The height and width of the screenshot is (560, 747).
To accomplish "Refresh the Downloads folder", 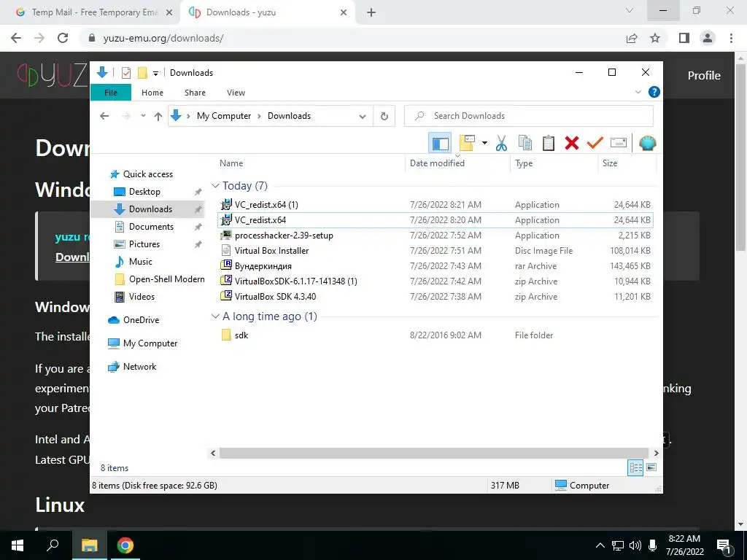I will (x=384, y=116).
